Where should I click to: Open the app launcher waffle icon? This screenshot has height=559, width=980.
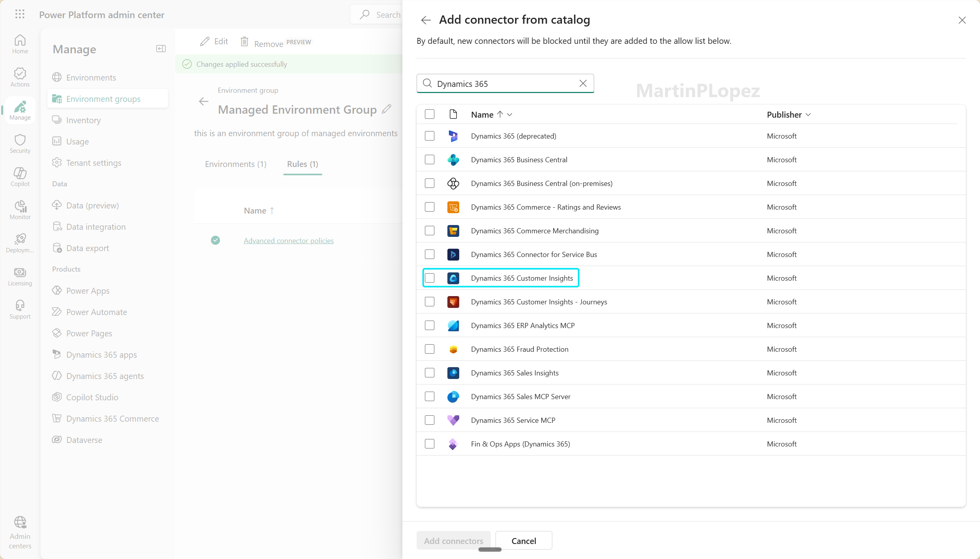[20, 15]
